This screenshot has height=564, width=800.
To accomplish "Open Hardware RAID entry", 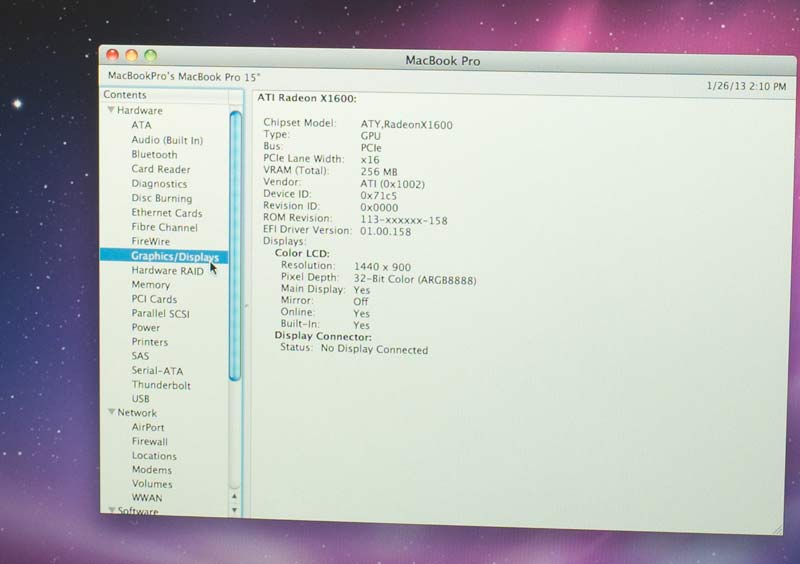I will click(167, 271).
